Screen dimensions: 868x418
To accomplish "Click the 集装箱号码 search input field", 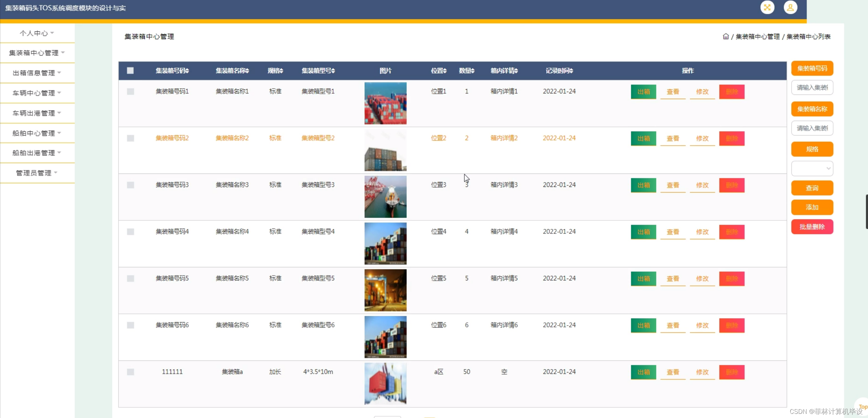I will (x=812, y=87).
